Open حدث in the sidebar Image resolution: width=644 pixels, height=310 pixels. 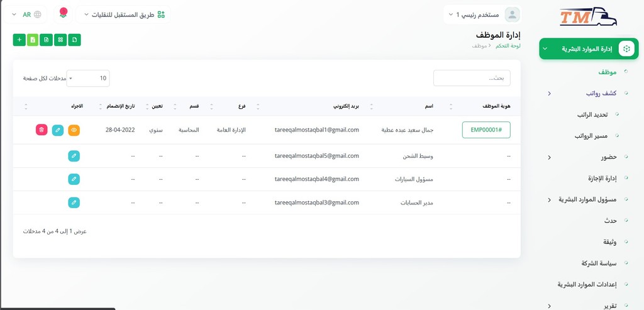click(610, 221)
